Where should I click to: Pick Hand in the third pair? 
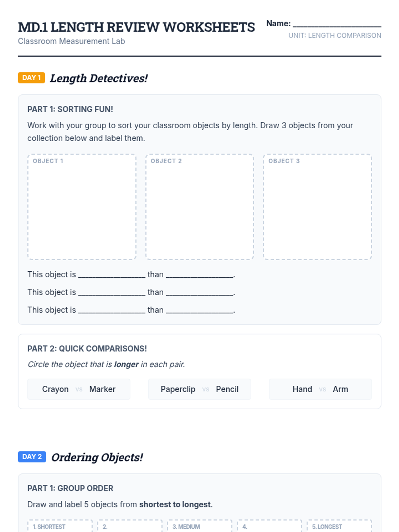[302, 389]
